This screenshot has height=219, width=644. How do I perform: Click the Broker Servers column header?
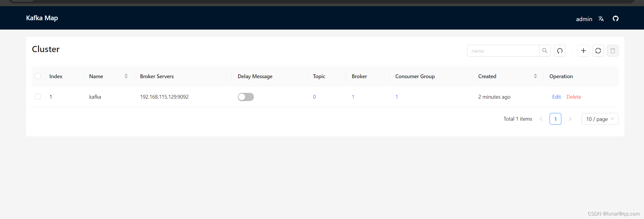157,76
